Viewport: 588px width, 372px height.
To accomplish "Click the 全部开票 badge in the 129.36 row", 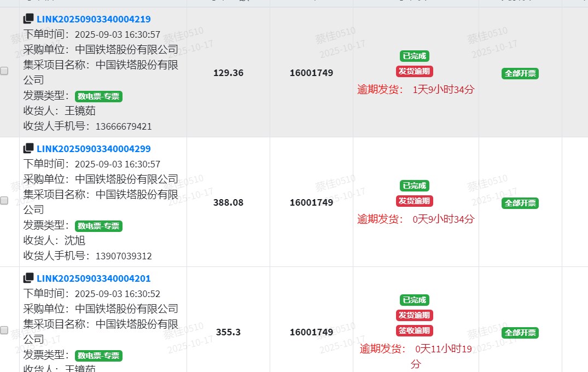I will (x=520, y=74).
